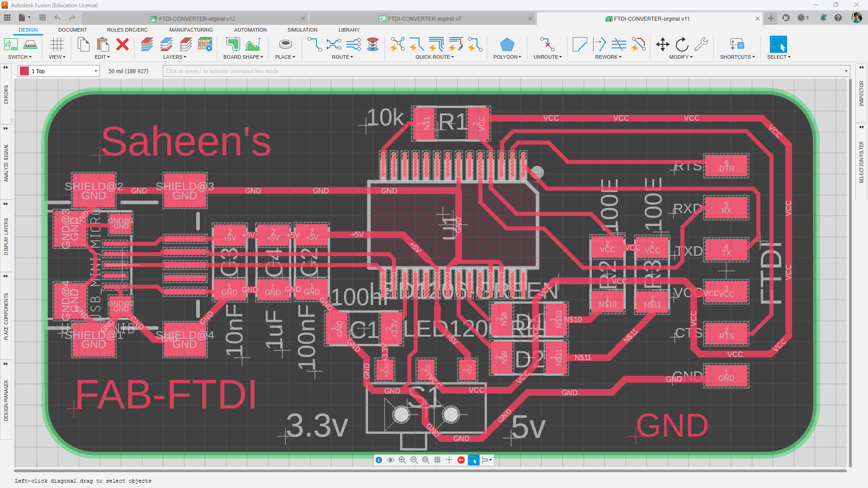Select the 1 Top layer color swatch
868x488 pixels.
click(x=24, y=71)
